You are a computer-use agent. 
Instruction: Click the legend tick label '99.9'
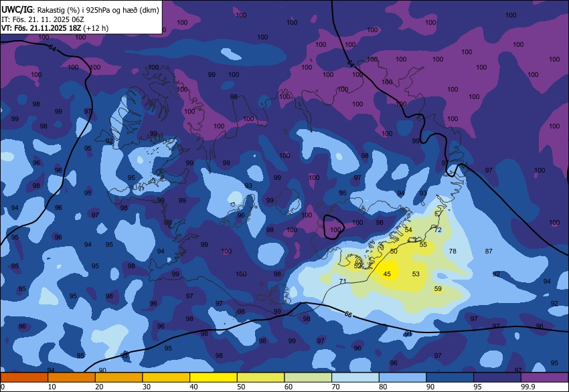pyautogui.click(x=528, y=387)
